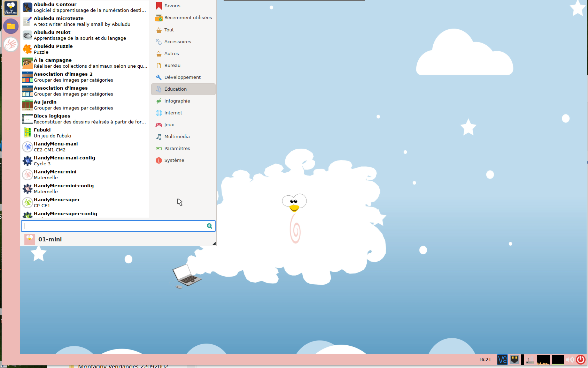
Task: Select the Multimédia category
Action: tap(184, 137)
